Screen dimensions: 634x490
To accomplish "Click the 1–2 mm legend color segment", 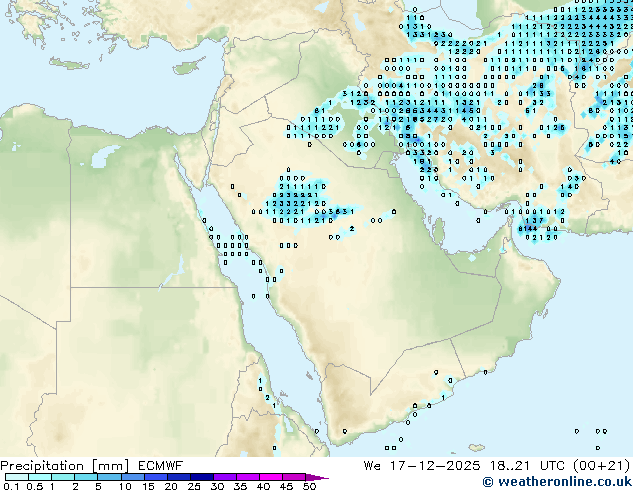I will tap(63, 477).
